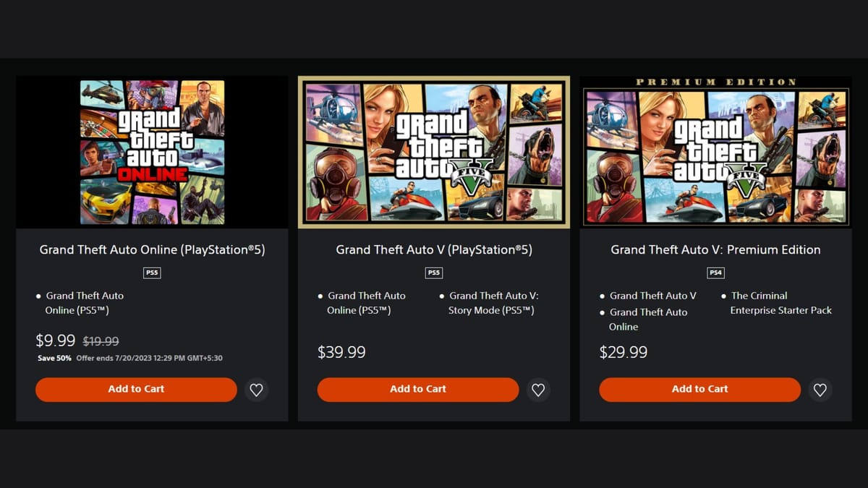Click the wishlist heart for GTA V: Premium Edition
The height and width of the screenshot is (488, 868).
pos(820,390)
